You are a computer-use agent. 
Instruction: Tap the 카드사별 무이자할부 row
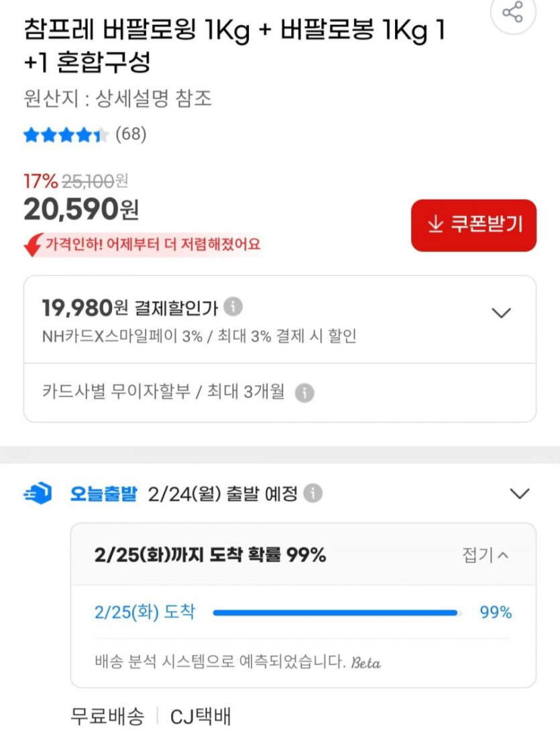pyautogui.click(x=163, y=392)
